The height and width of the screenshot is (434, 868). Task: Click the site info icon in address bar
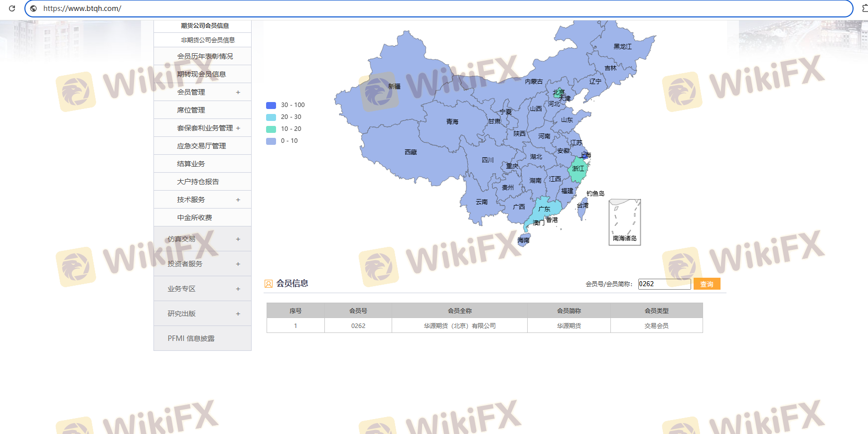tap(33, 8)
